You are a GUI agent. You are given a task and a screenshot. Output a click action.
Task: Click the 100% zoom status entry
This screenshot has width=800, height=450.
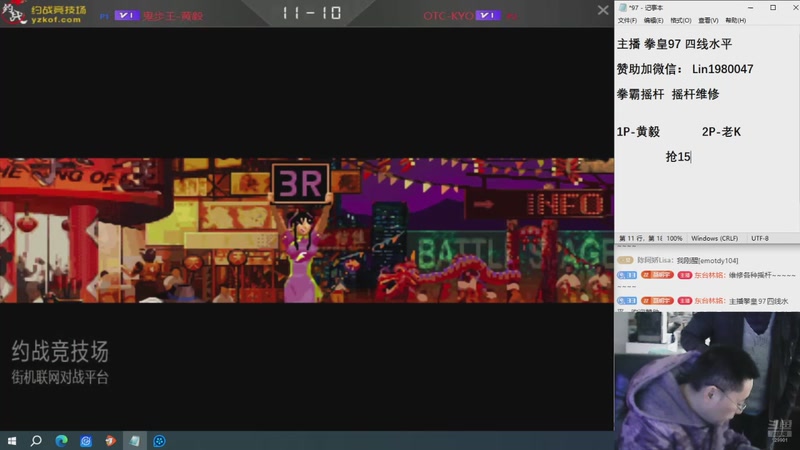674,238
